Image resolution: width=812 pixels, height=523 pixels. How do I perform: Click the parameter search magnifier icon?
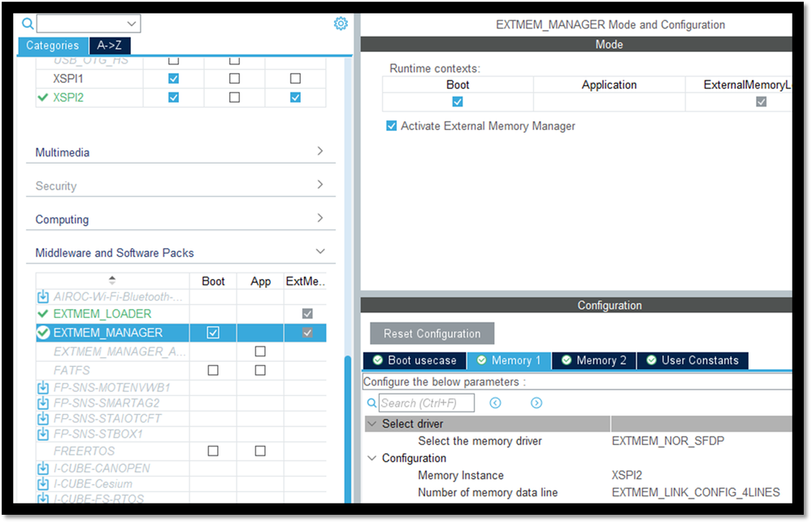pos(371,403)
